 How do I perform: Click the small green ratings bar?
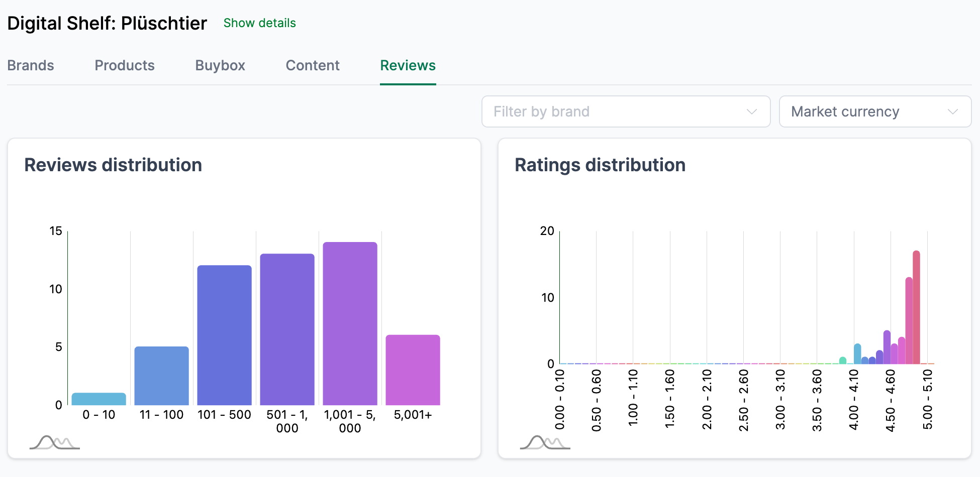(843, 361)
